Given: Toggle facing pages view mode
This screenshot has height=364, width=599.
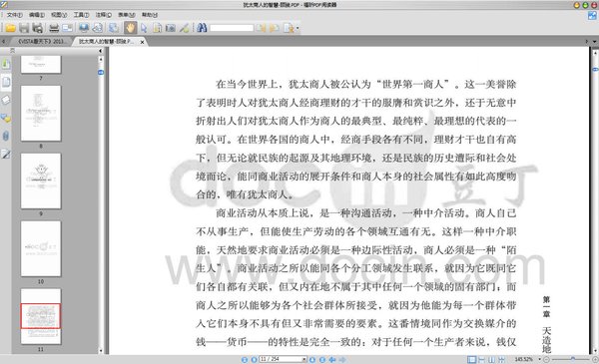Looking at the screenshot, I should tap(491, 359).
